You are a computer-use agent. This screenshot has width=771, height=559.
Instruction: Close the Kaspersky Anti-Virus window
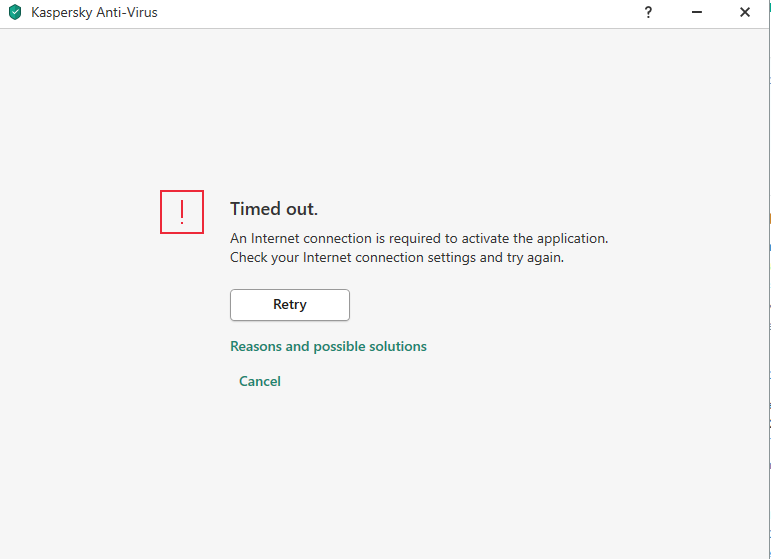coord(744,12)
